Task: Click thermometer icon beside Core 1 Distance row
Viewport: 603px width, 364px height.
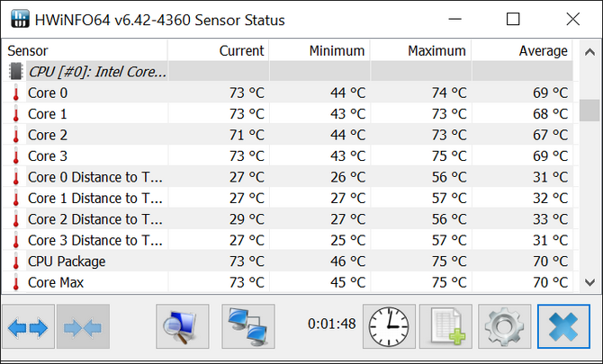Action: (x=16, y=198)
